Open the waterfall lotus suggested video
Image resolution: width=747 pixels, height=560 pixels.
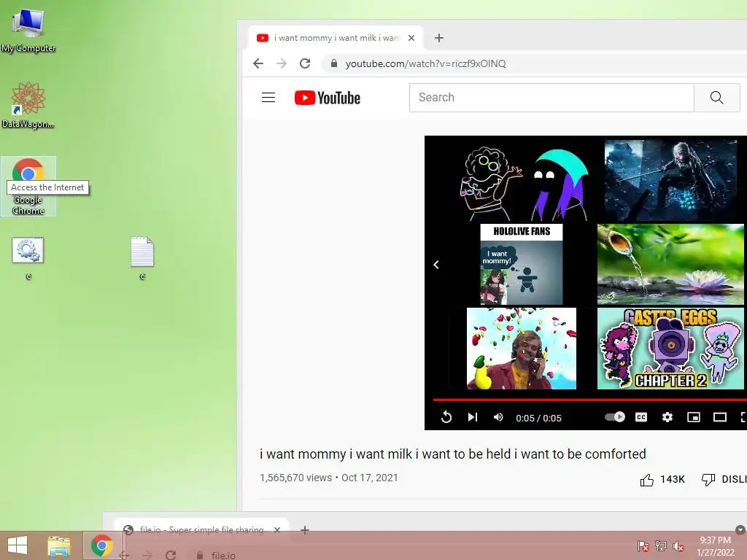(670, 264)
